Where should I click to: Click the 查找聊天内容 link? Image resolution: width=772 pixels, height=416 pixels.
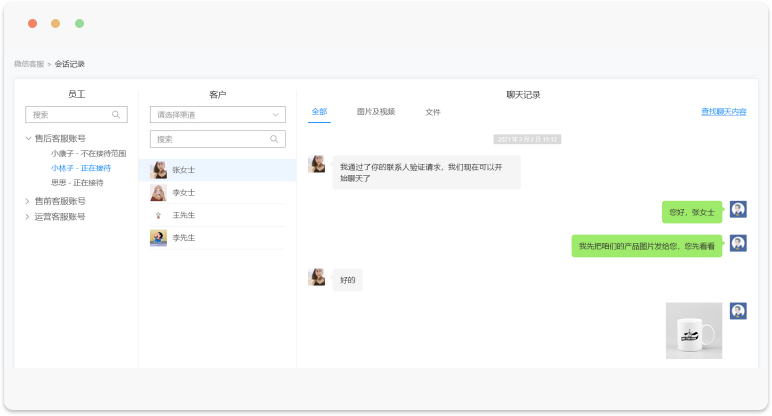723,112
